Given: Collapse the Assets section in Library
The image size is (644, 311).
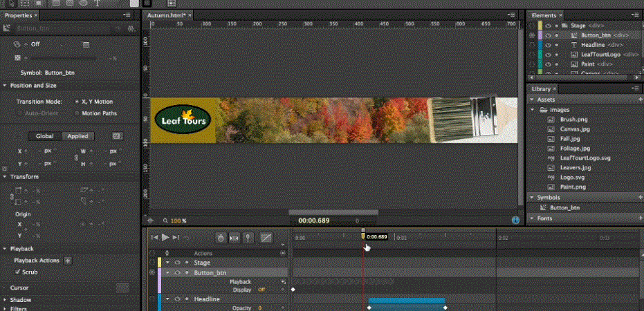Looking at the screenshot, I should pos(533,100).
